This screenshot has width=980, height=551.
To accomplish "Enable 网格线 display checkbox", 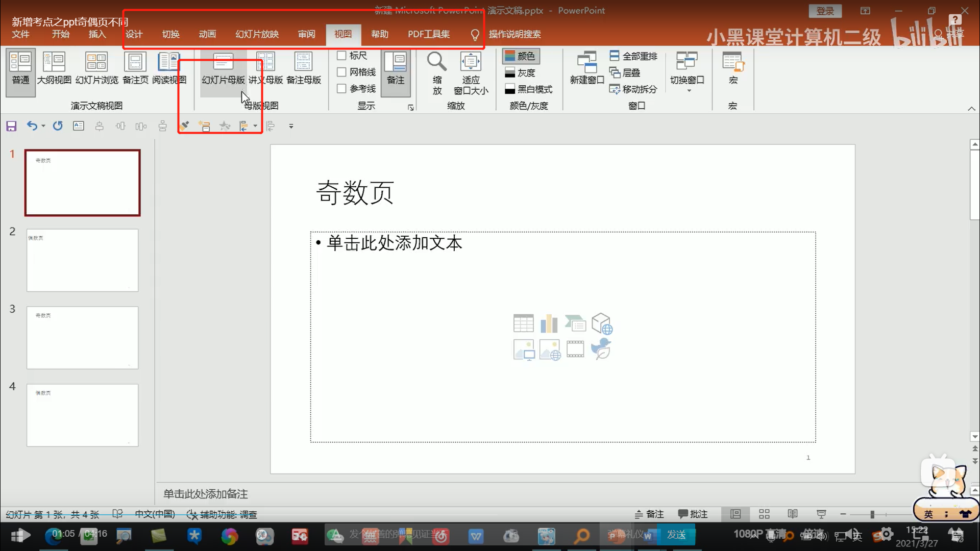I will 340,72.
